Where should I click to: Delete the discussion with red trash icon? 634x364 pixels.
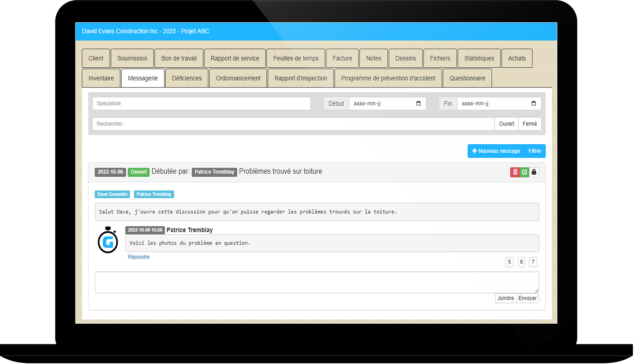[x=515, y=172]
